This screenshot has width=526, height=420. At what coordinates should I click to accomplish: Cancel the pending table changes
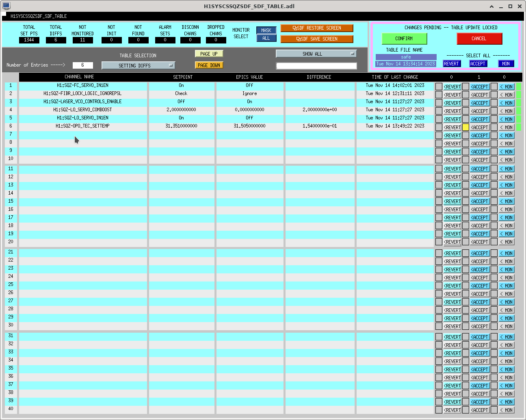tap(479, 39)
